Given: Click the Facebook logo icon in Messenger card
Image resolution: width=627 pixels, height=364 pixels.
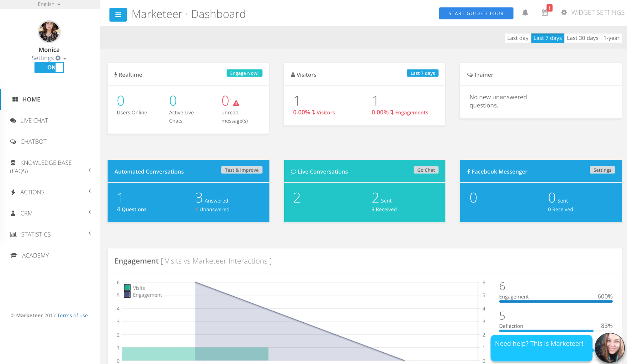Looking at the screenshot, I should 469,171.
